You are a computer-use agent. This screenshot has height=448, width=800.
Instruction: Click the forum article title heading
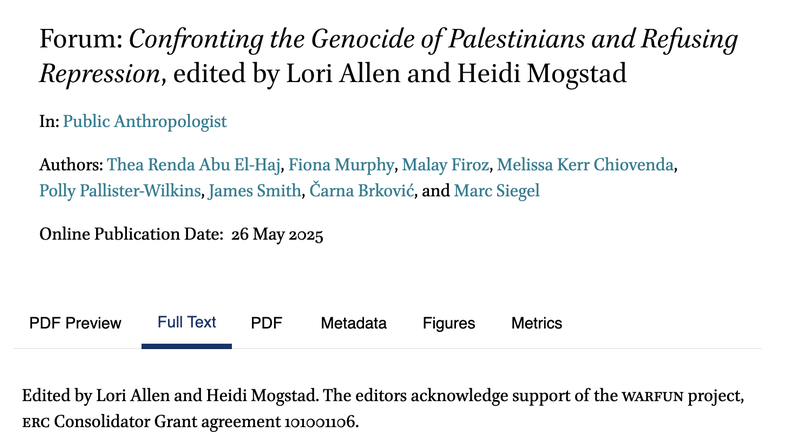click(389, 56)
